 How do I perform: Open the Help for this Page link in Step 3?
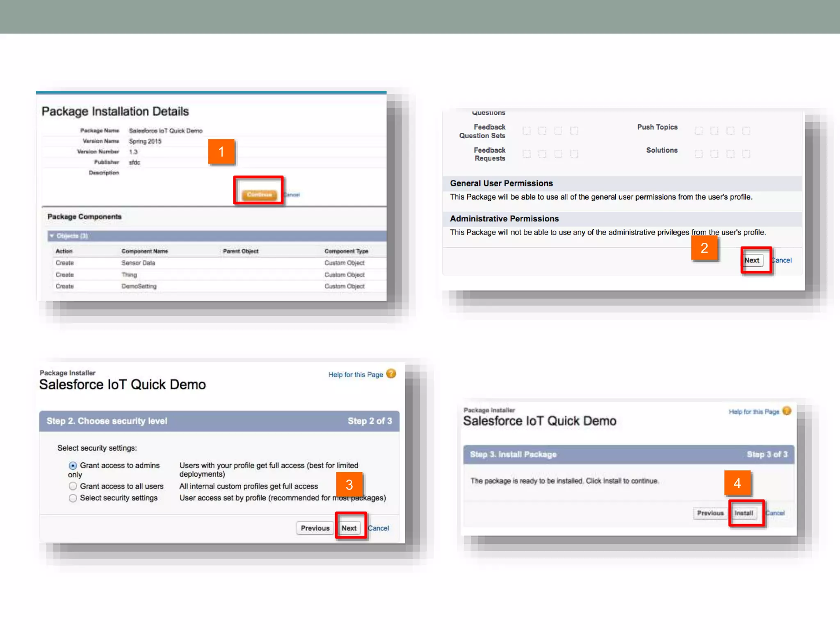(753, 412)
